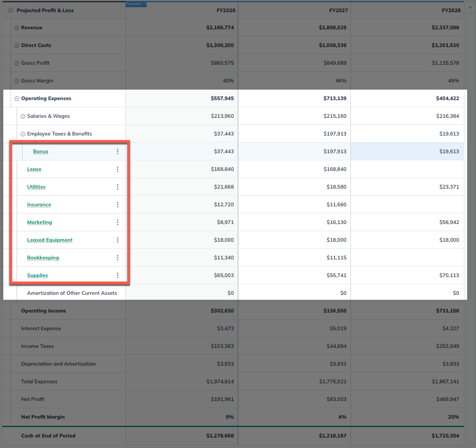The height and width of the screenshot is (448, 476).
Task: Expand the Gross Profit row
Action: (17, 63)
